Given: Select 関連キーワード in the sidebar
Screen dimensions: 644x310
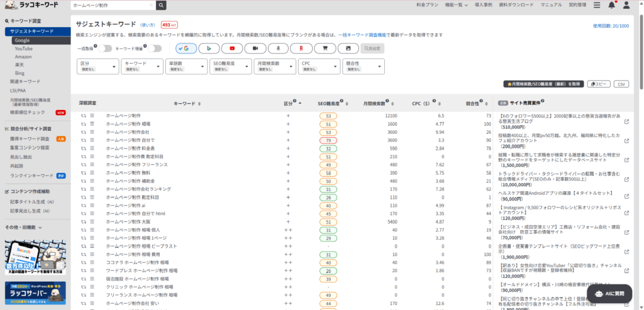Looking at the screenshot, I should (25, 81).
